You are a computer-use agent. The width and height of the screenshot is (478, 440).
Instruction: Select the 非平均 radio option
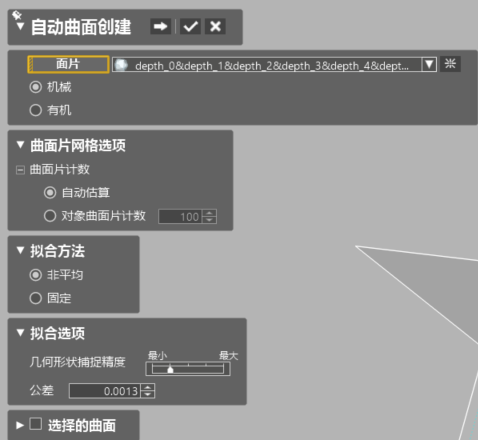(36, 275)
